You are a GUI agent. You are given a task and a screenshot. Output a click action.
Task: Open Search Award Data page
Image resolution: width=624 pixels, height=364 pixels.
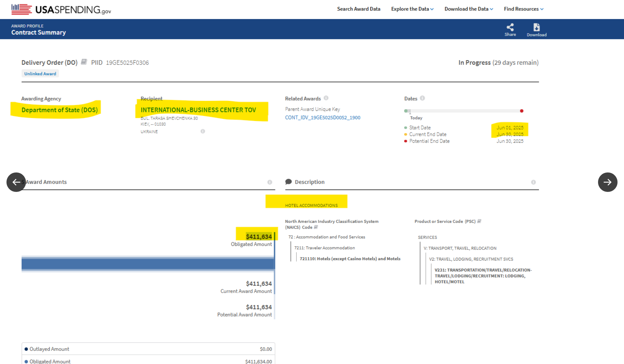click(x=359, y=9)
